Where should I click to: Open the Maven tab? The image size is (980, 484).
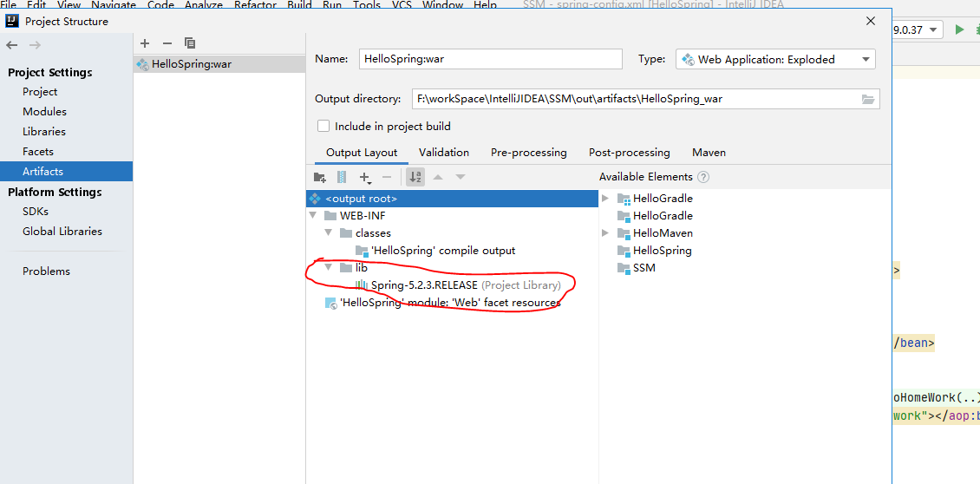click(x=709, y=153)
